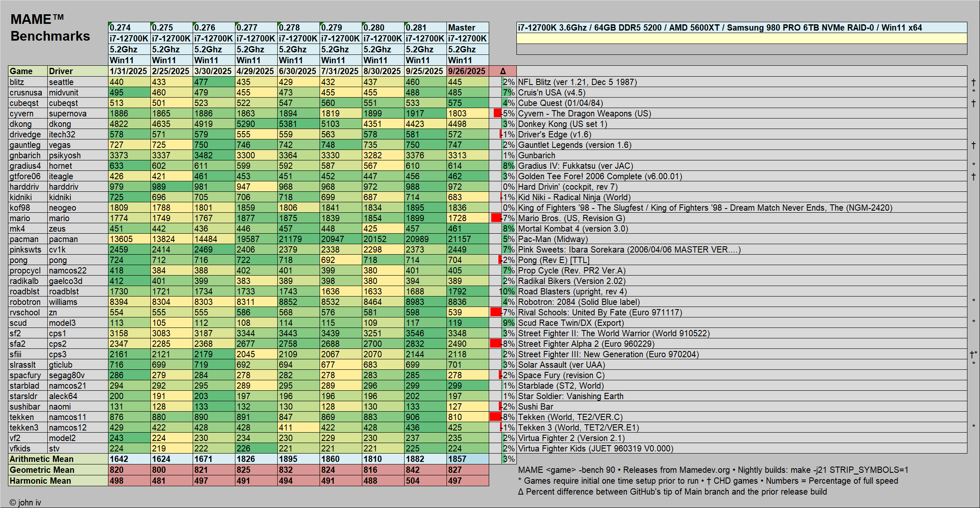This screenshot has width=980, height=508.
Task: Select the Geometric Mean row label
Action: (x=58, y=470)
